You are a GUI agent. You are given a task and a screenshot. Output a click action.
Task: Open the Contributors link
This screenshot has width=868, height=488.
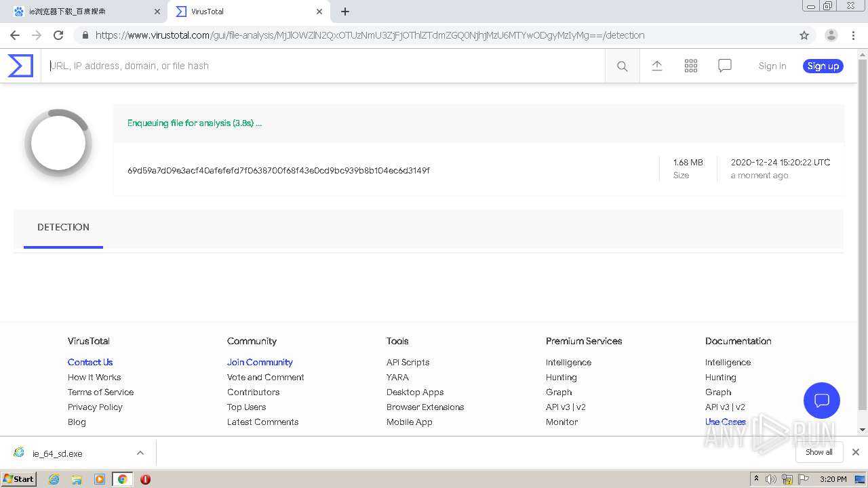click(253, 392)
